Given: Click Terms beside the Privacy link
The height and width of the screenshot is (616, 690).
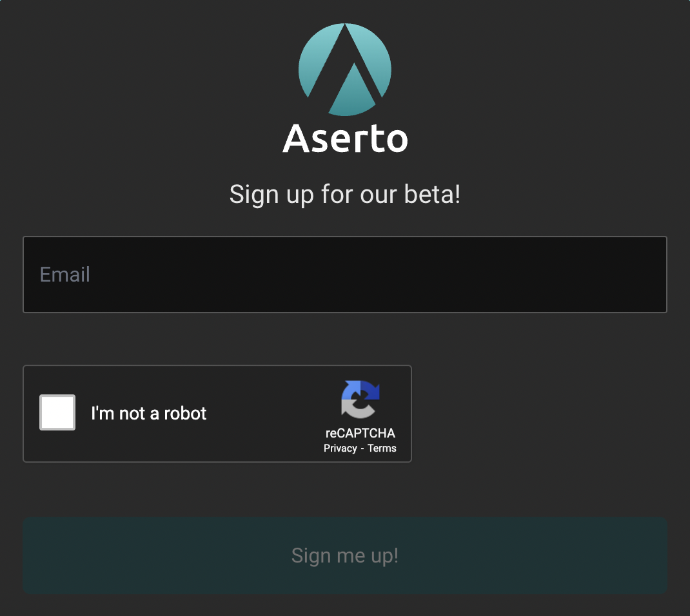Looking at the screenshot, I should pyautogui.click(x=382, y=448).
